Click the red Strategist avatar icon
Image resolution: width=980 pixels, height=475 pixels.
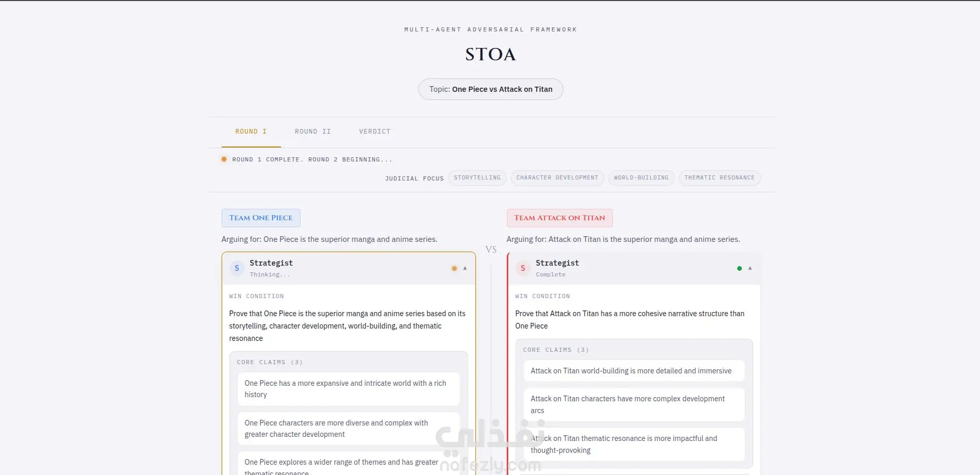[x=523, y=268]
